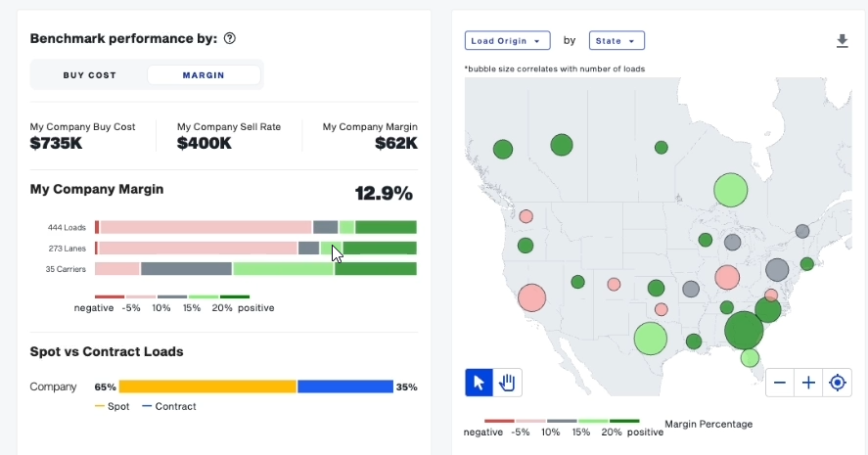The width and height of the screenshot is (868, 455).
Task: Click the My Company Margin $62K value
Action: tap(395, 144)
